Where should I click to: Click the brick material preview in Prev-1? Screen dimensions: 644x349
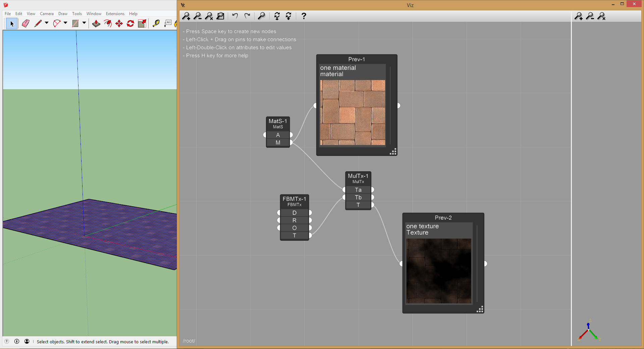coord(353,112)
